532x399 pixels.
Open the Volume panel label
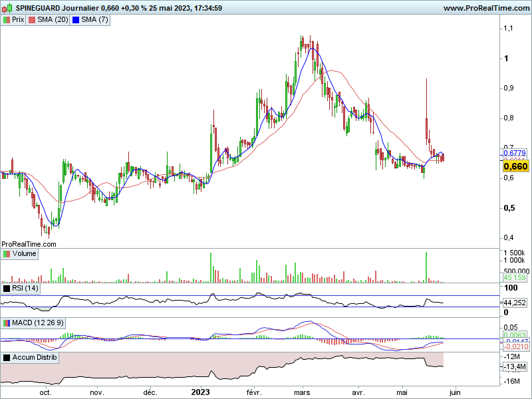pos(24,254)
